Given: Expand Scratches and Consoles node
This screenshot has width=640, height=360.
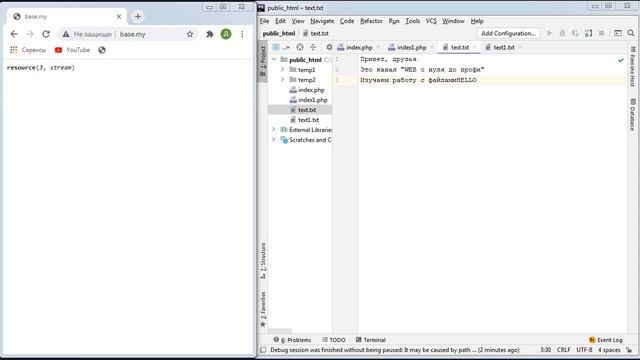Looking at the screenshot, I should pos(274,140).
